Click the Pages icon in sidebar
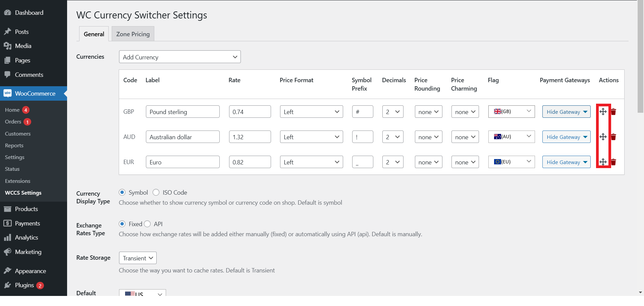644x306 pixels. (7, 60)
